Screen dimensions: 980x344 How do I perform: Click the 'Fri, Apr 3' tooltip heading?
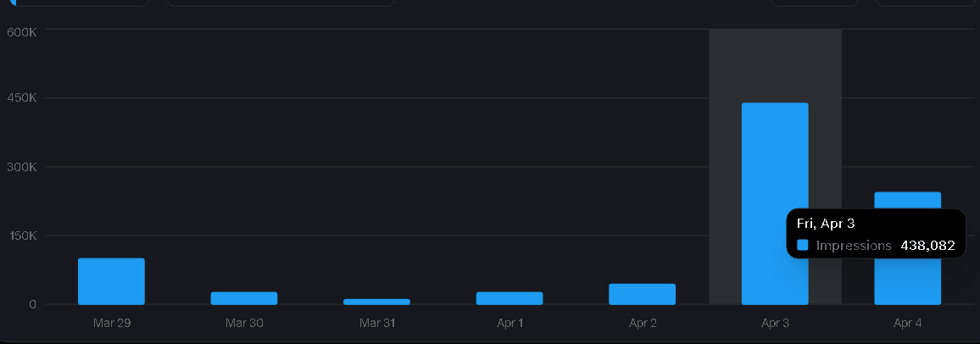(x=826, y=224)
